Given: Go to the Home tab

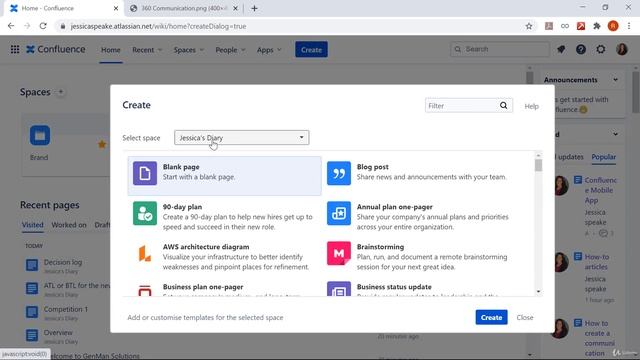Looking at the screenshot, I should 111,50.
